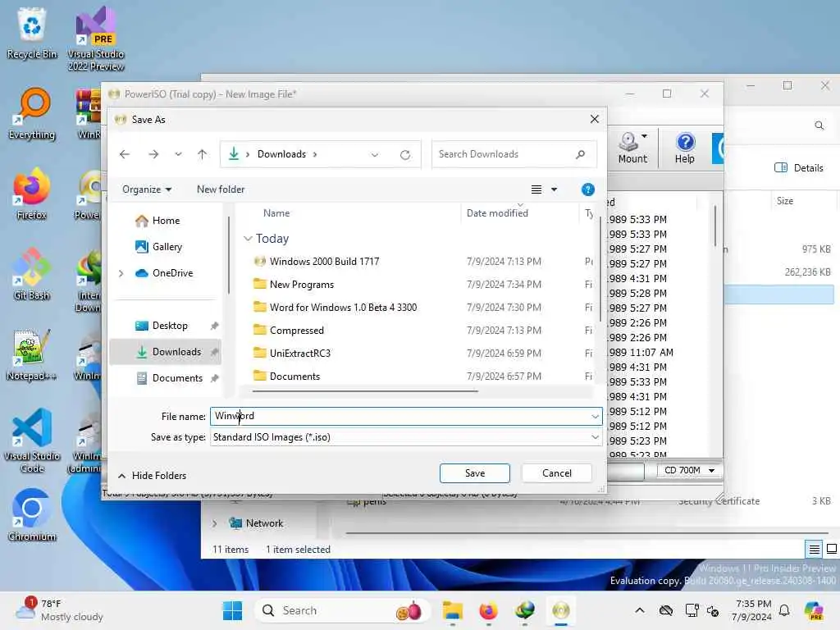
Task: Create a New folder
Action: tap(221, 189)
